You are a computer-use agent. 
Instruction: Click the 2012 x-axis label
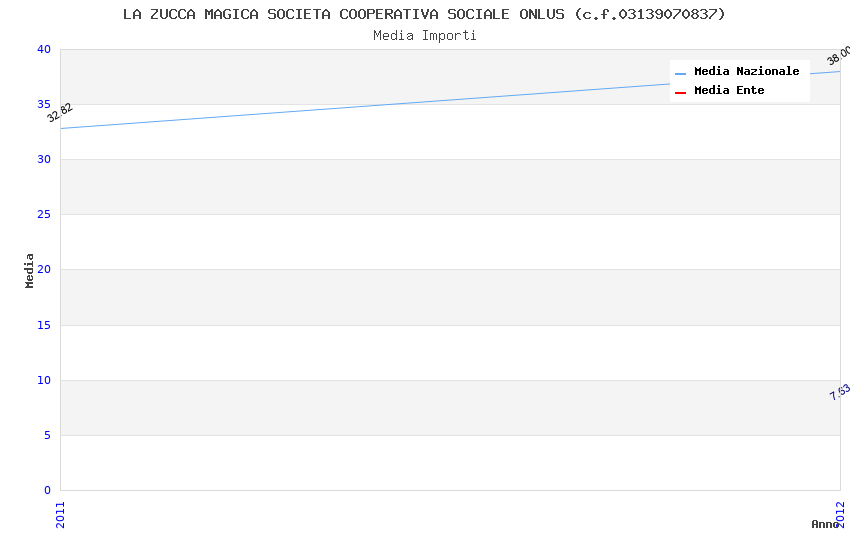[x=841, y=514]
